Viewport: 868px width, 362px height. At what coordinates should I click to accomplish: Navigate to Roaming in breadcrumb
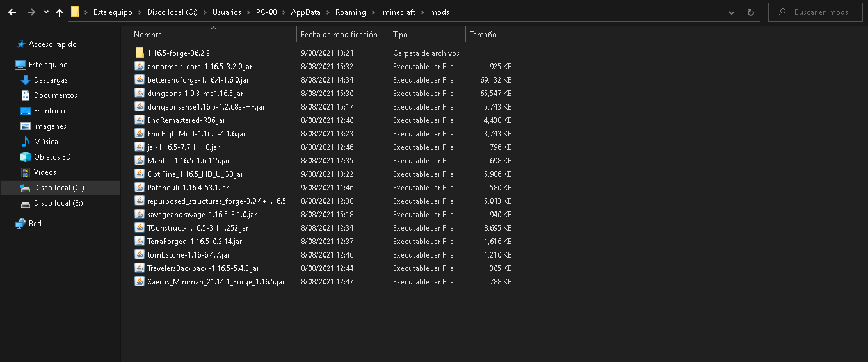click(350, 12)
